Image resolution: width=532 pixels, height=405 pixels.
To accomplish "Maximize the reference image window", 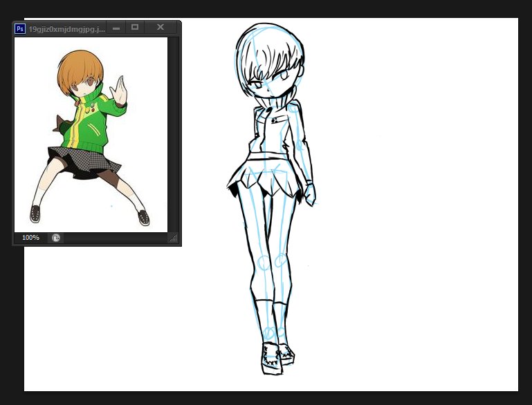I will pos(135,27).
